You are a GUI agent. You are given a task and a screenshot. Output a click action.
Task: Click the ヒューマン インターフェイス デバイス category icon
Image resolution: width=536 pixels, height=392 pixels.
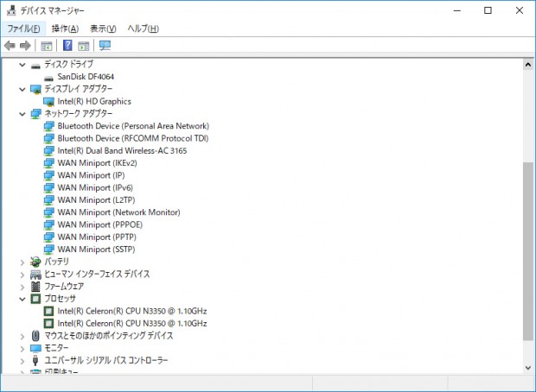35,275
